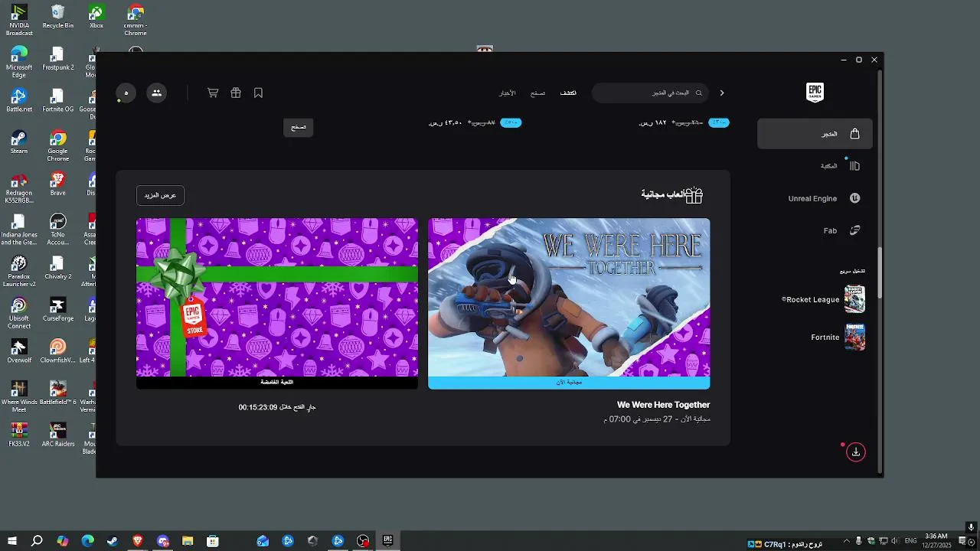Open Frostpunk 2 desktop shortcut

point(58,59)
